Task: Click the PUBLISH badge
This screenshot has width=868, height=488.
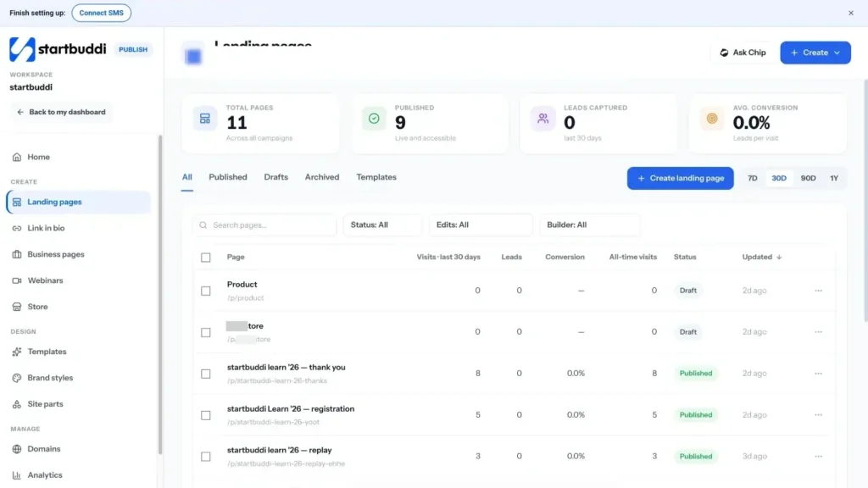Action: pyautogui.click(x=133, y=49)
